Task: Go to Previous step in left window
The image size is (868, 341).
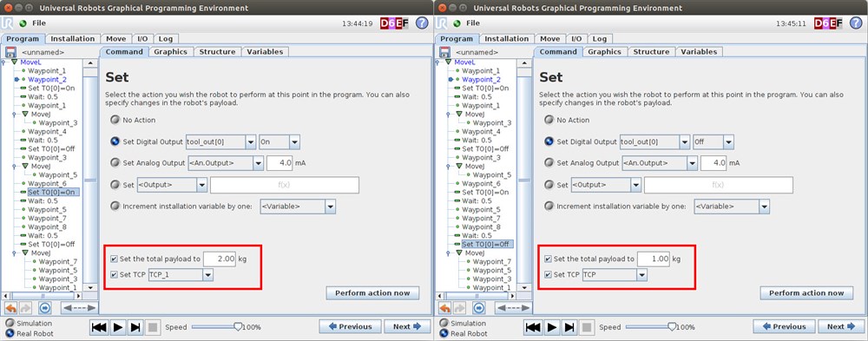Action: coord(350,326)
